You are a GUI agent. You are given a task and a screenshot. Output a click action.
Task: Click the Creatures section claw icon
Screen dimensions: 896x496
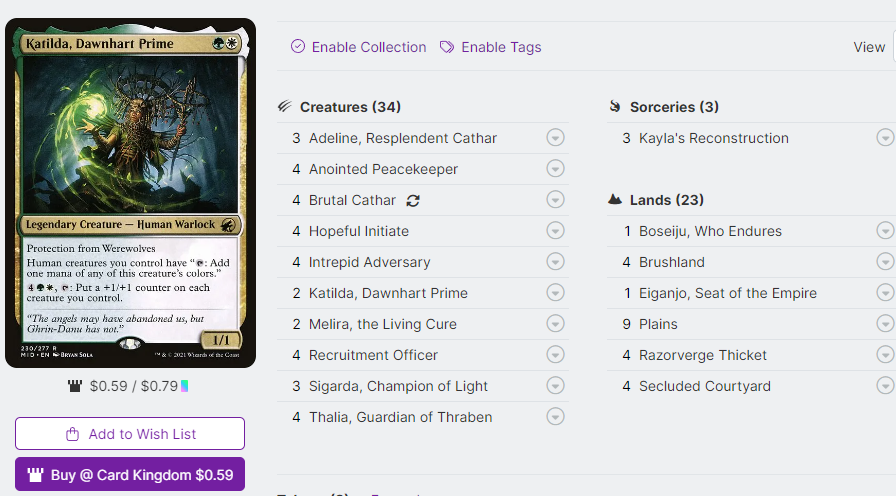click(x=285, y=107)
